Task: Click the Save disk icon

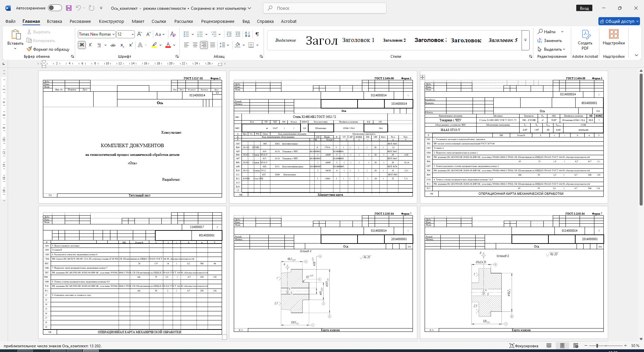Action: 69,8
